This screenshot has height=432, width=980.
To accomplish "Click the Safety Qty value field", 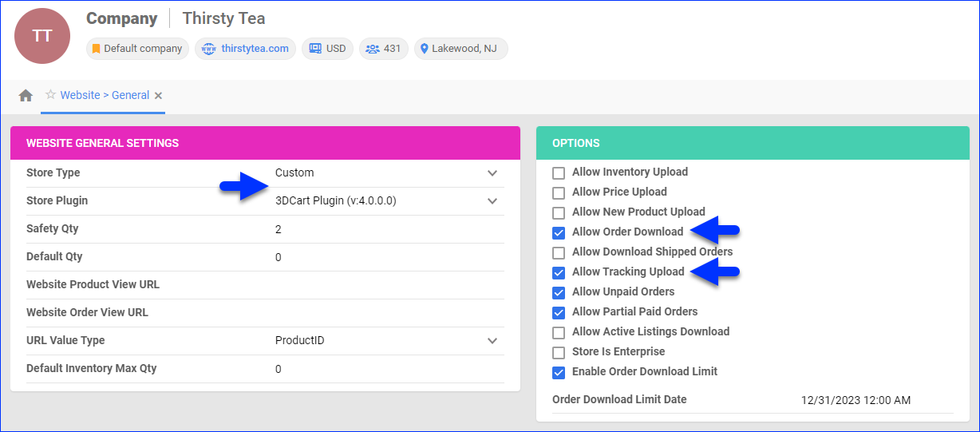I will pos(383,229).
